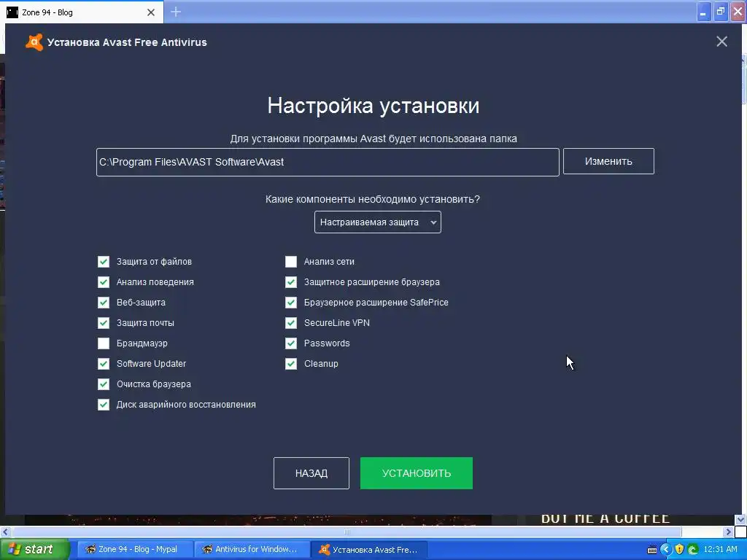Click the green circular tray icon
This screenshot has width=747, height=560.
693,550
